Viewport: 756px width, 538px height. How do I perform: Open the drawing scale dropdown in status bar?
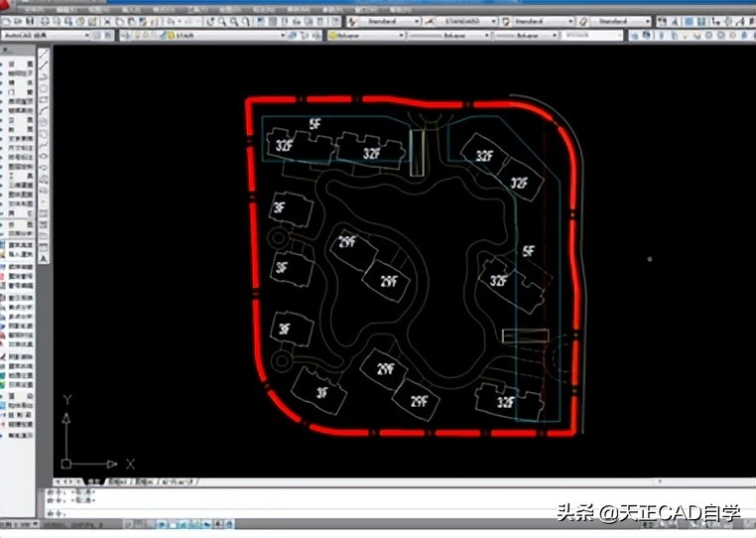pyautogui.click(x=20, y=524)
